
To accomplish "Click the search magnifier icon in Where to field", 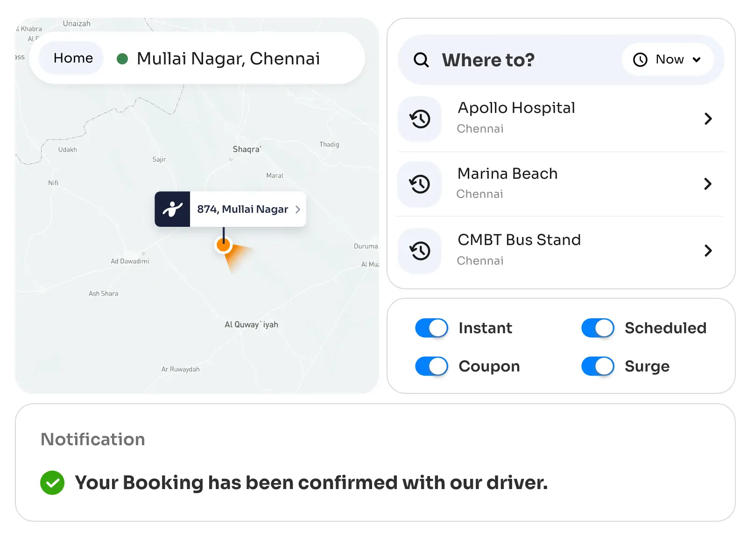I will click(421, 60).
